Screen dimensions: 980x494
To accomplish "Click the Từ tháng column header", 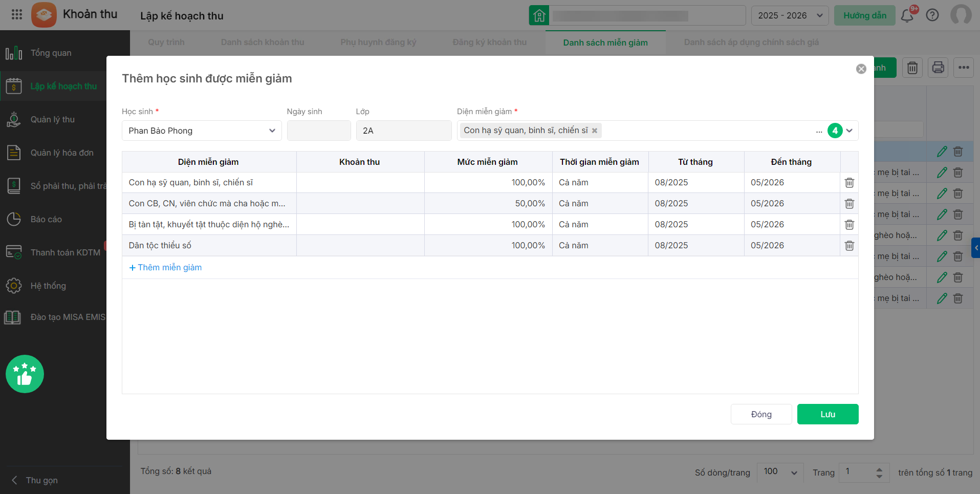I will point(695,162).
